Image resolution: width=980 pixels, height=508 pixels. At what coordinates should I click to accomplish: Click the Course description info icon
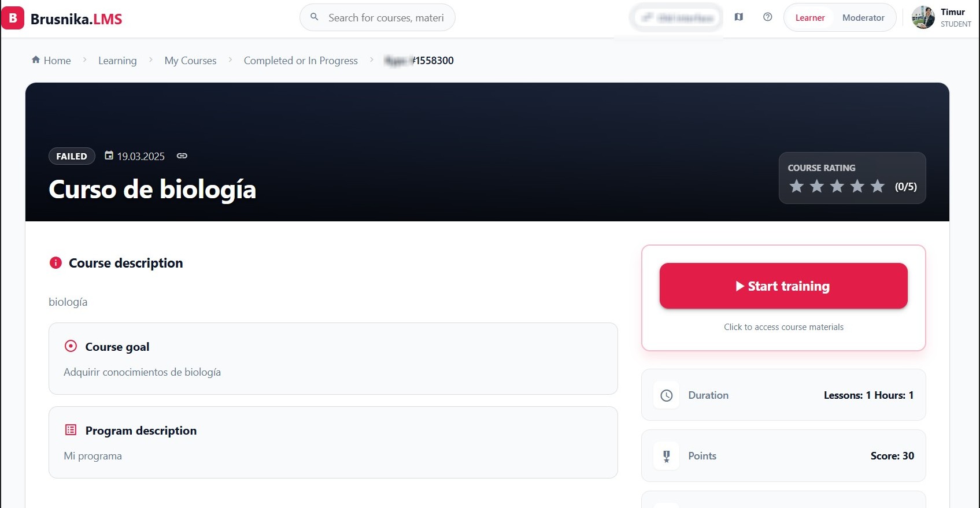pos(56,263)
